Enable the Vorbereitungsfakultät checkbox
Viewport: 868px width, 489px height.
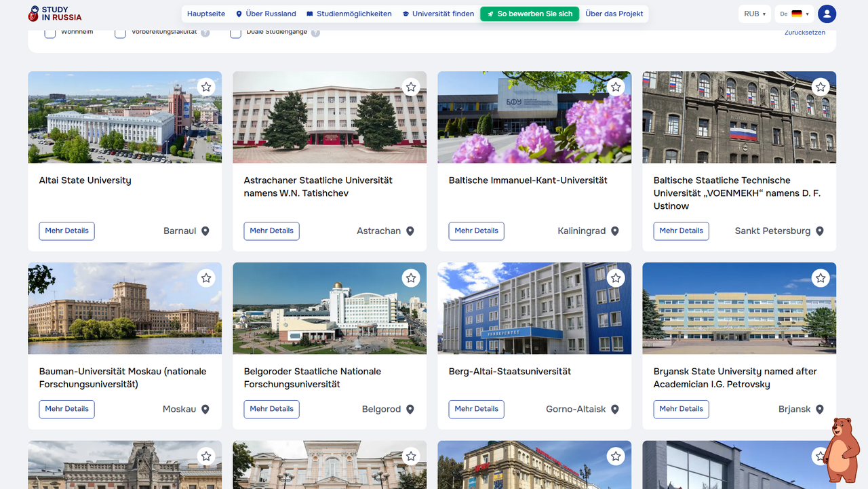coord(121,33)
